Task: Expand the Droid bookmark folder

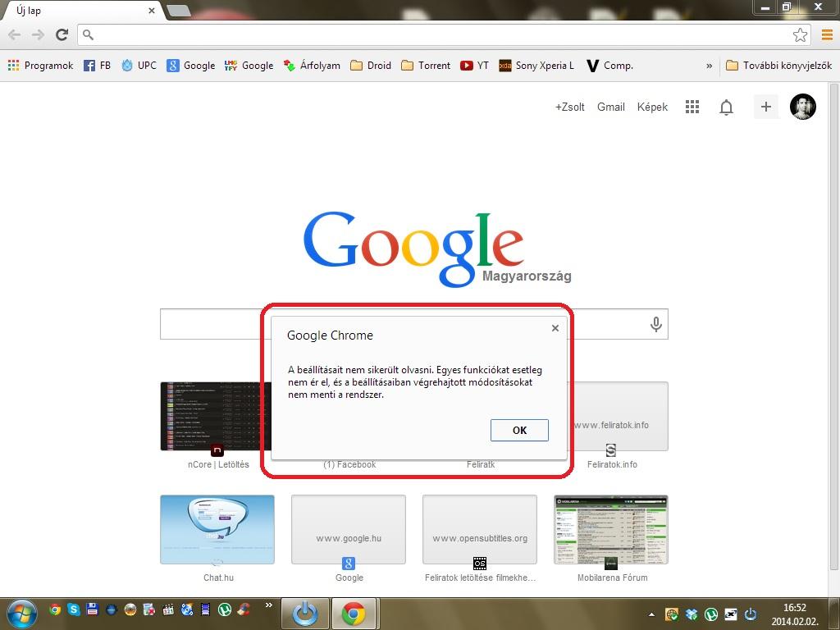Action: [371, 66]
